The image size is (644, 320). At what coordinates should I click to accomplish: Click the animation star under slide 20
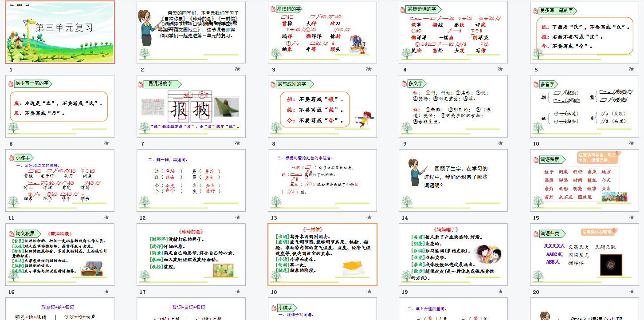[631, 292]
